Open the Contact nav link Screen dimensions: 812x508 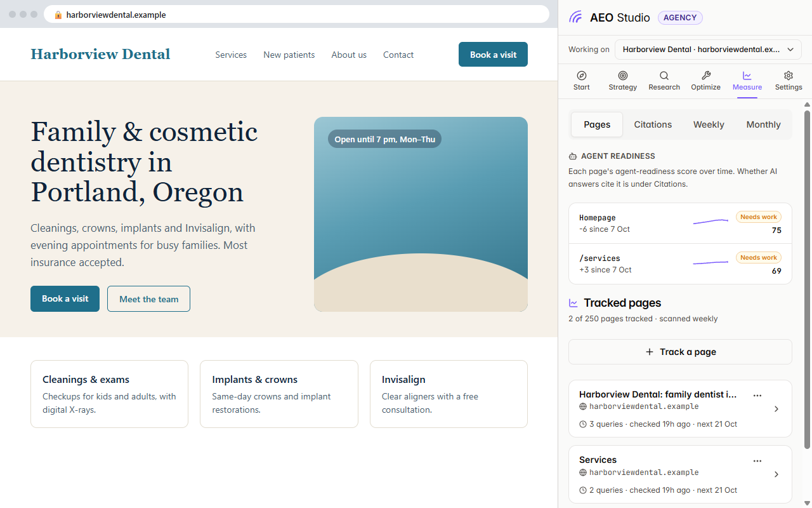398,55
